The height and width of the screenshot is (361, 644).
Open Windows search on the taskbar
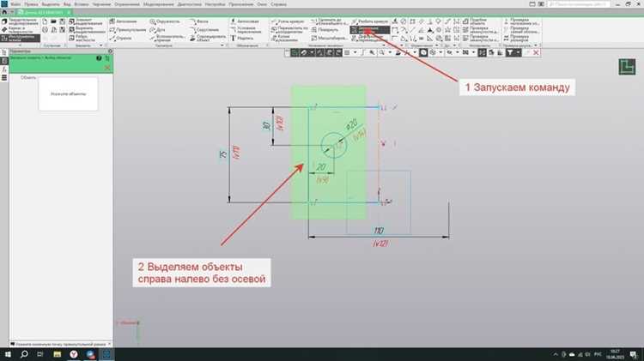[x=24, y=354]
